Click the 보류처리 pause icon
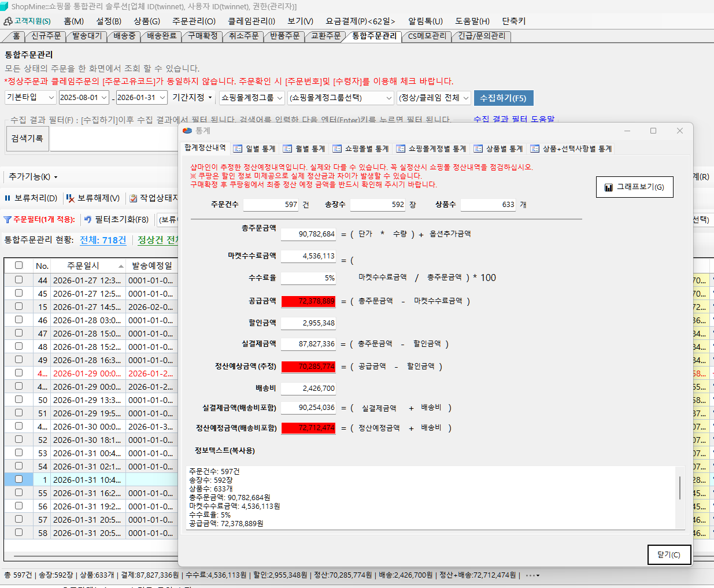 pos(8,198)
